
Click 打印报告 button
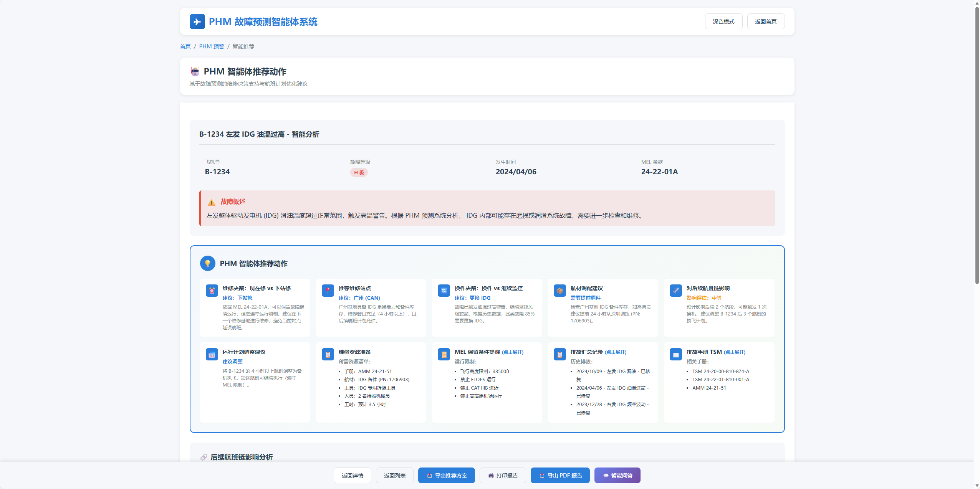click(503, 476)
